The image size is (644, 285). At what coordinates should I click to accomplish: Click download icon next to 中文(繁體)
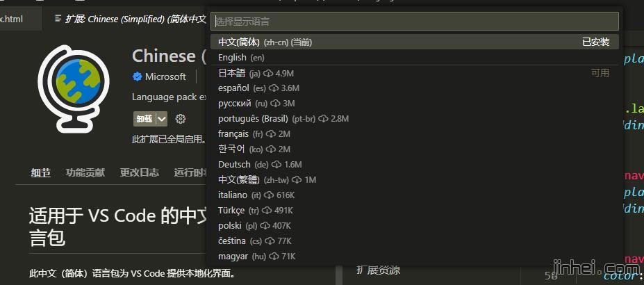(x=297, y=180)
